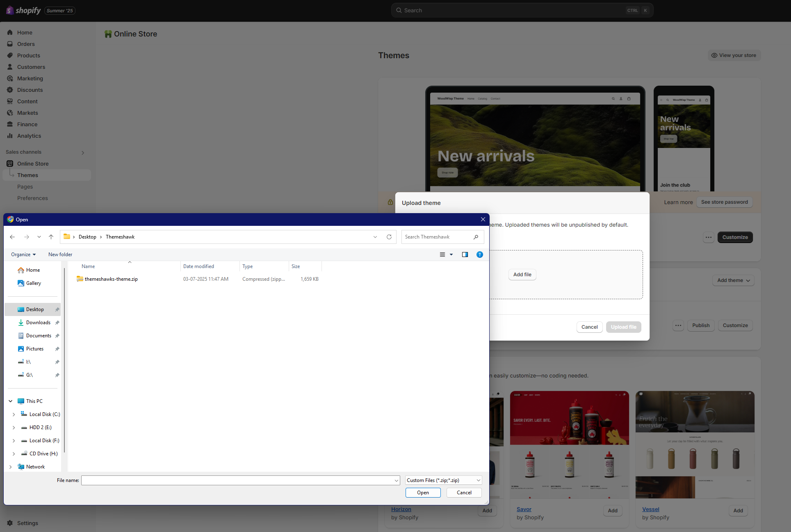Click the Learn more link
The width and height of the screenshot is (791, 532).
pyautogui.click(x=678, y=202)
